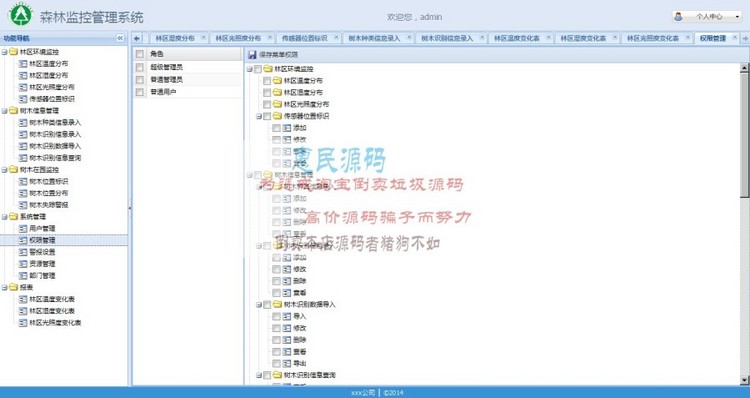Click the floppy disk save icon
Viewport: 750px width, 398px height.
pyautogui.click(x=252, y=55)
